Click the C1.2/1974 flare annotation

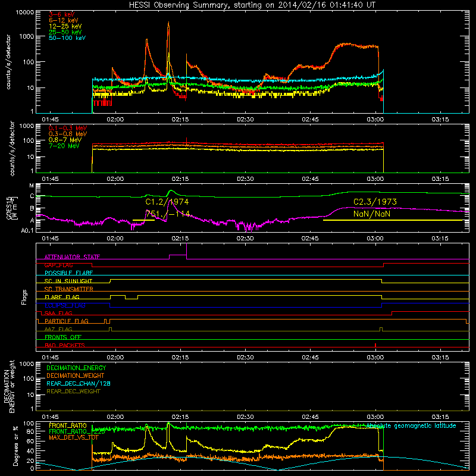pyautogui.click(x=167, y=202)
